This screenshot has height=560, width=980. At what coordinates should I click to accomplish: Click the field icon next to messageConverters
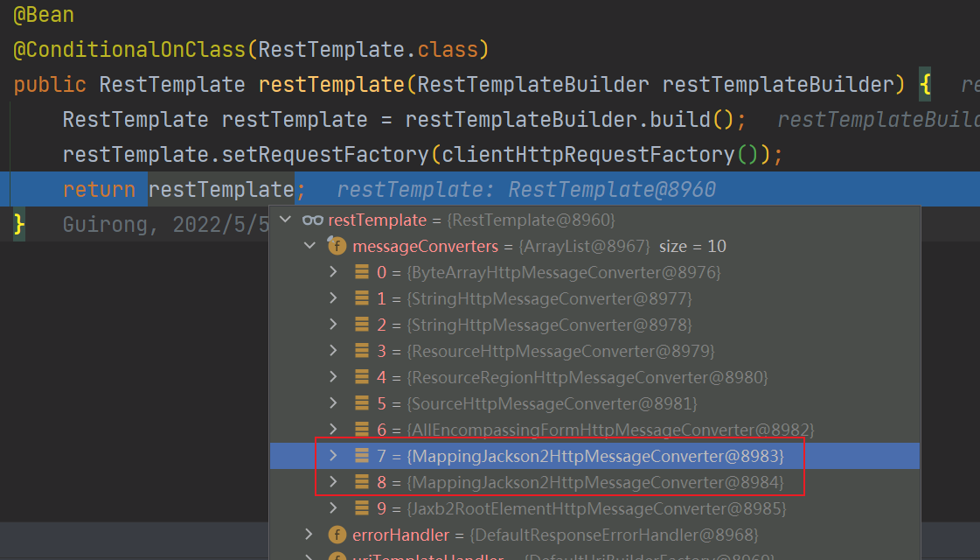coord(337,246)
